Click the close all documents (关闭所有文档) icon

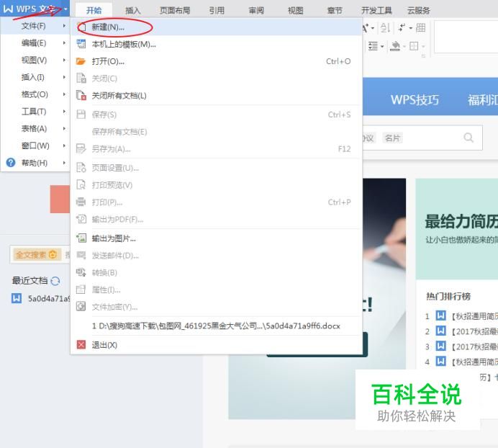click(81, 95)
